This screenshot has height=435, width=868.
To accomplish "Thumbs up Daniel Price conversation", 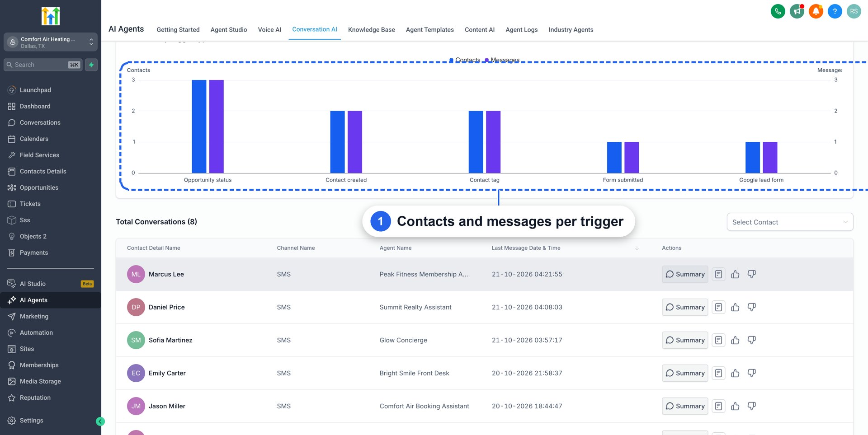I will [735, 307].
